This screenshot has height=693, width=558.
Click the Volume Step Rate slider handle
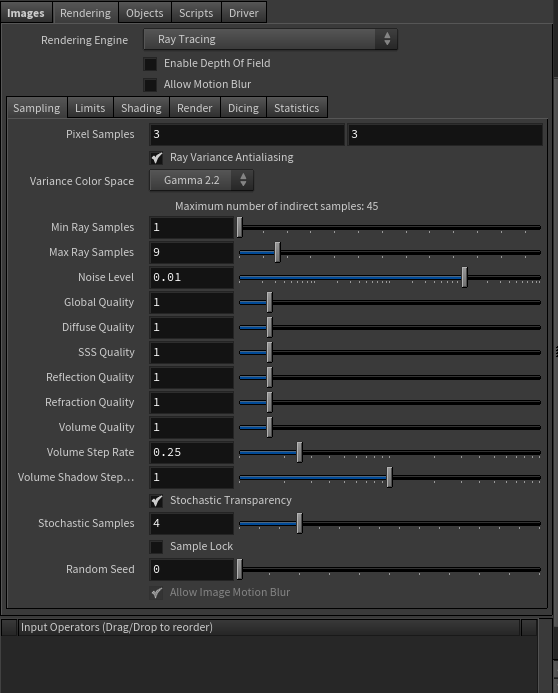click(300, 452)
